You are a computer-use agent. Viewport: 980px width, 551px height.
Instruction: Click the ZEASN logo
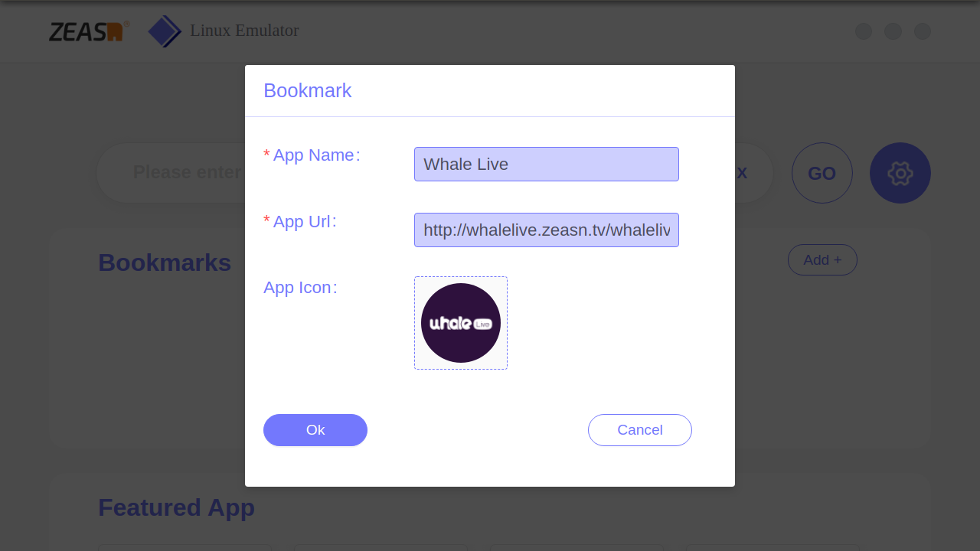89,31
